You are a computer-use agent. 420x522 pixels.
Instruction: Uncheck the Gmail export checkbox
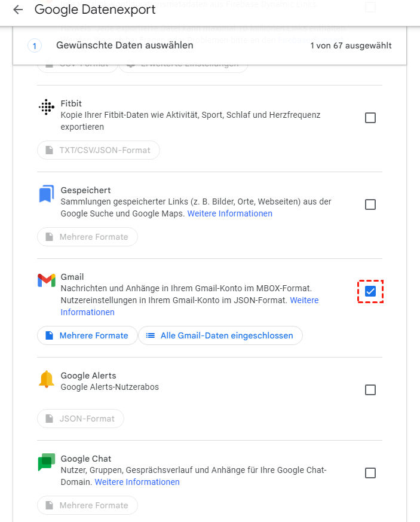[370, 291]
